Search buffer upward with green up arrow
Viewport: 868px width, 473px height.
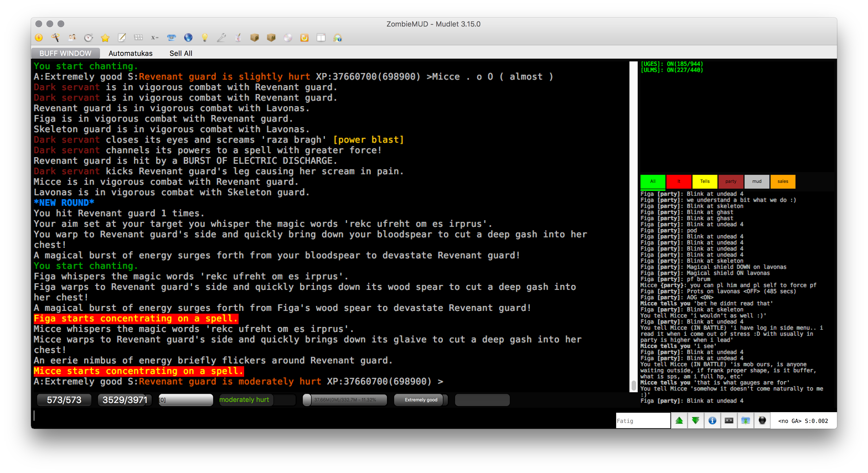(679, 420)
